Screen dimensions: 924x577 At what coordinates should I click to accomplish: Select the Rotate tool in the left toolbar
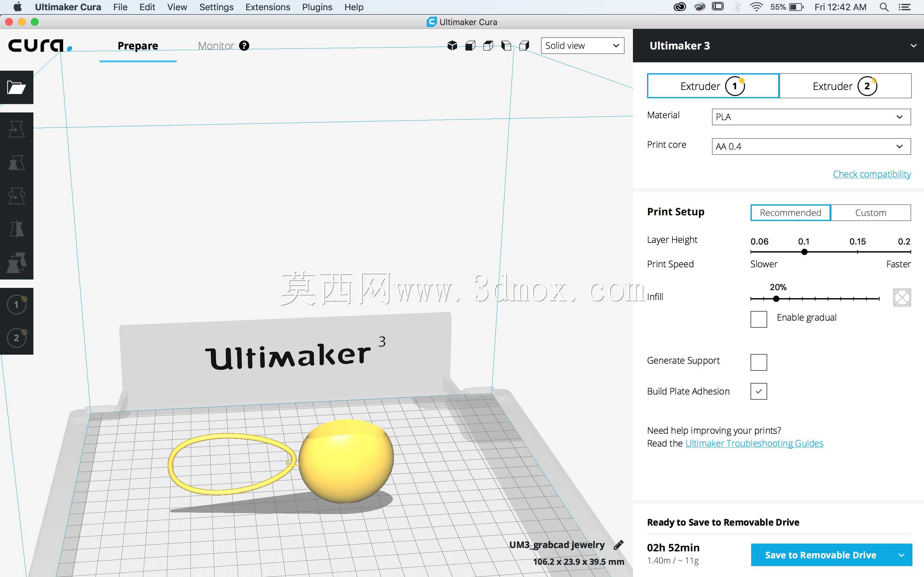(x=16, y=196)
